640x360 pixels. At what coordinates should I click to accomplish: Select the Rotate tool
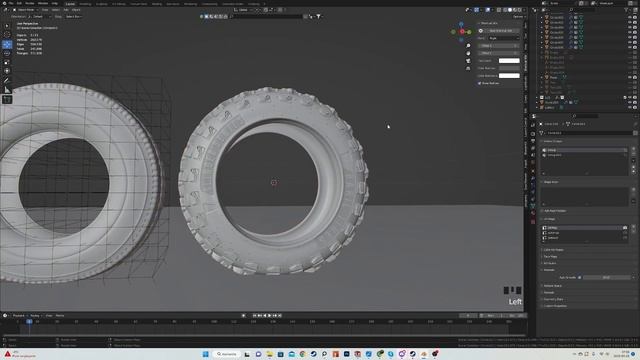(x=7, y=53)
